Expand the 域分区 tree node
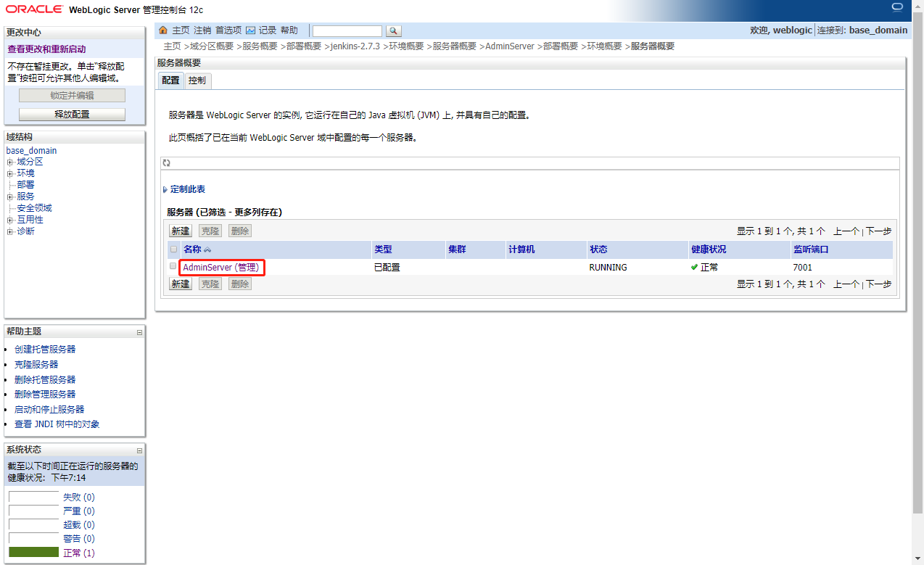 click(x=10, y=162)
